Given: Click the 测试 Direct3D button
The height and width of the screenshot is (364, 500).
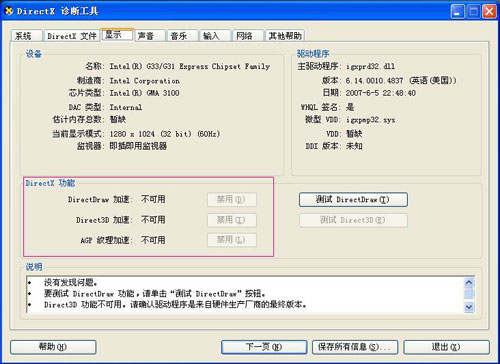Looking at the screenshot, I should click(x=353, y=220).
